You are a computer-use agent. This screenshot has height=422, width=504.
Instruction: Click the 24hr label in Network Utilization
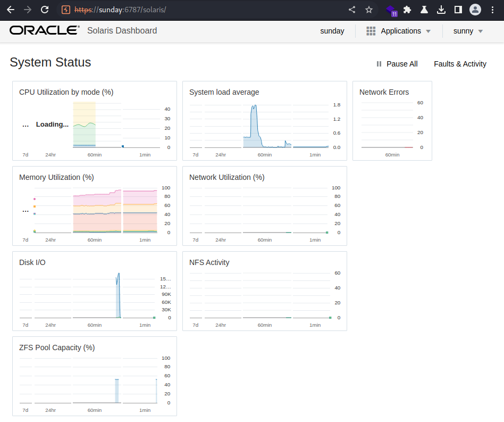pyautogui.click(x=221, y=240)
